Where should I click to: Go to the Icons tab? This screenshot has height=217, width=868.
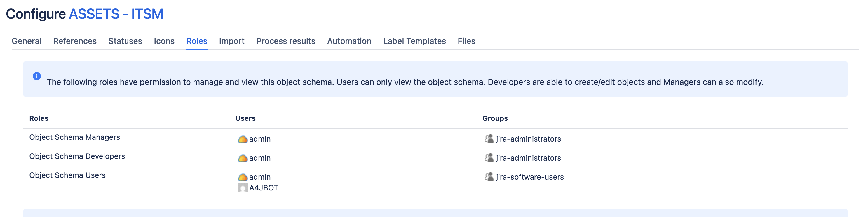click(164, 41)
